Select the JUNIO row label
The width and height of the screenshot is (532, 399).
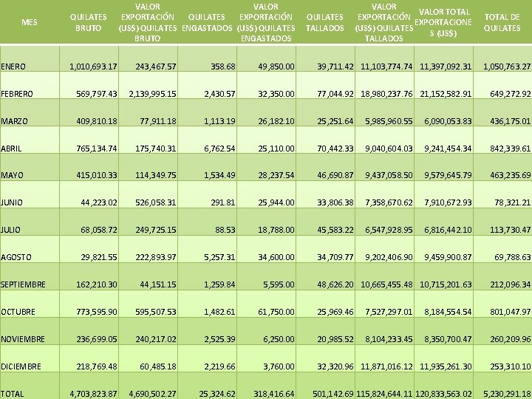(12, 202)
